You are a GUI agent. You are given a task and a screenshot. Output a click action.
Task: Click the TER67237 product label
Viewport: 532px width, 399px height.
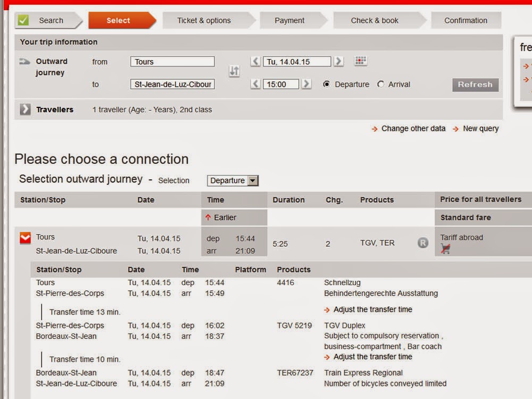click(295, 372)
